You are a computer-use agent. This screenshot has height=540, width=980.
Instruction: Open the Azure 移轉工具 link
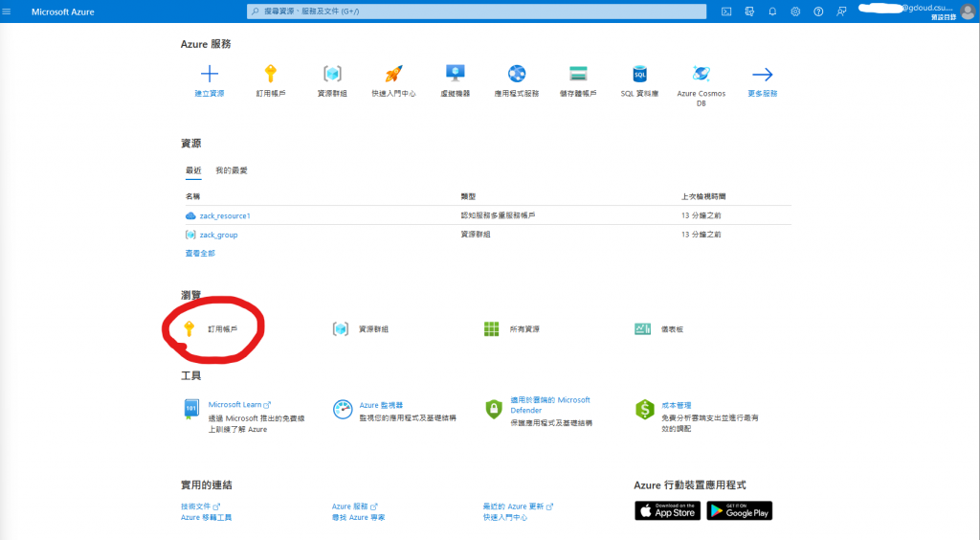(x=206, y=517)
